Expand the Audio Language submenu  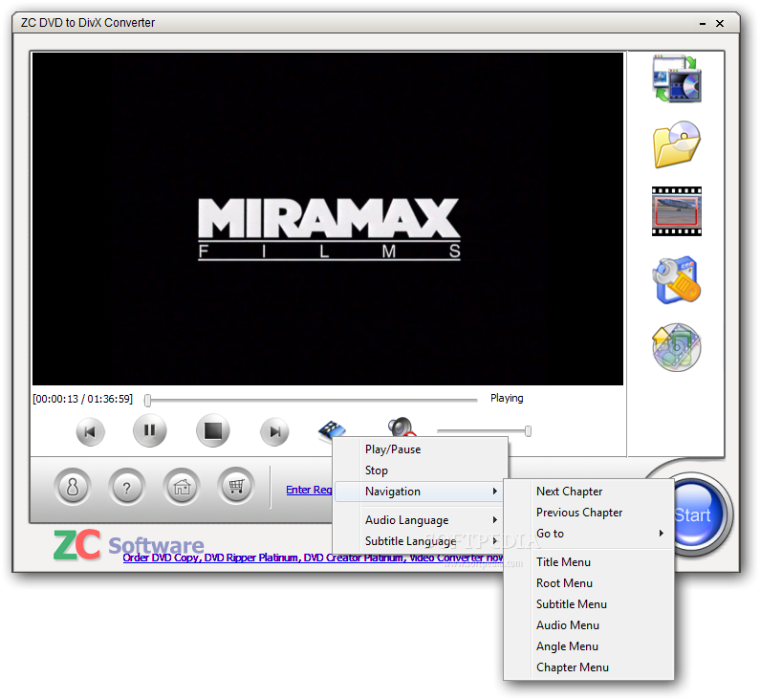[420, 519]
